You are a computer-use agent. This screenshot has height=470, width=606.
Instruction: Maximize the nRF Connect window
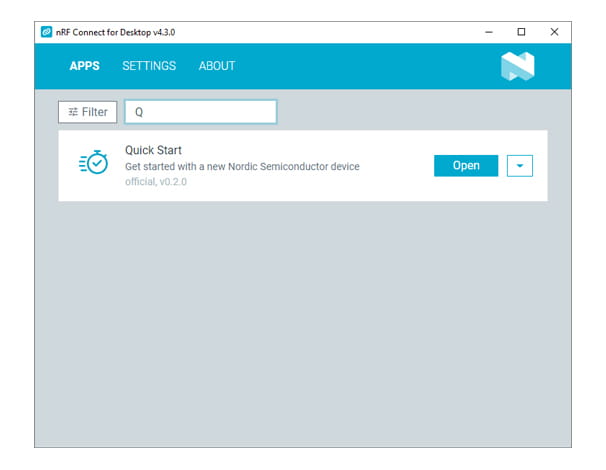[x=521, y=32]
